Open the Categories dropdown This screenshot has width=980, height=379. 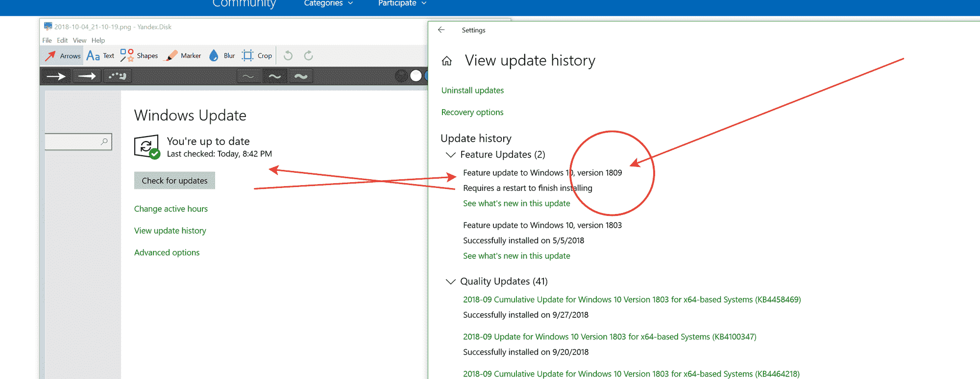(328, 3)
